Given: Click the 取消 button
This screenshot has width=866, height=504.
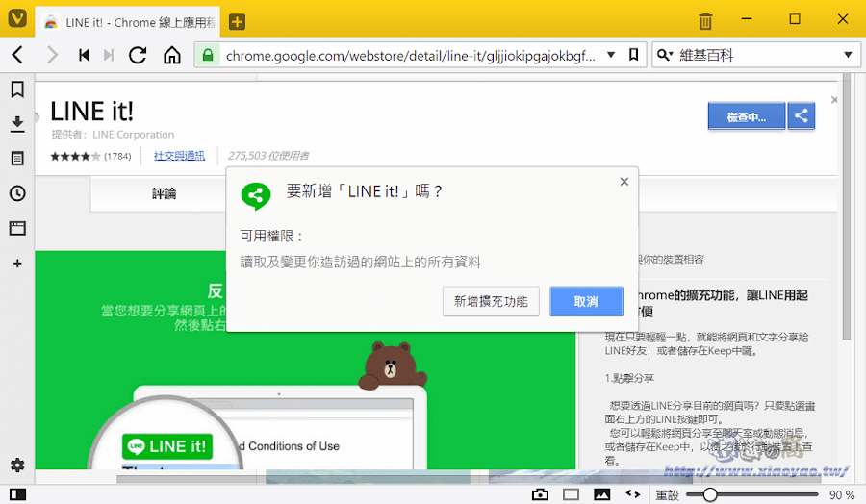Looking at the screenshot, I should point(586,301).
